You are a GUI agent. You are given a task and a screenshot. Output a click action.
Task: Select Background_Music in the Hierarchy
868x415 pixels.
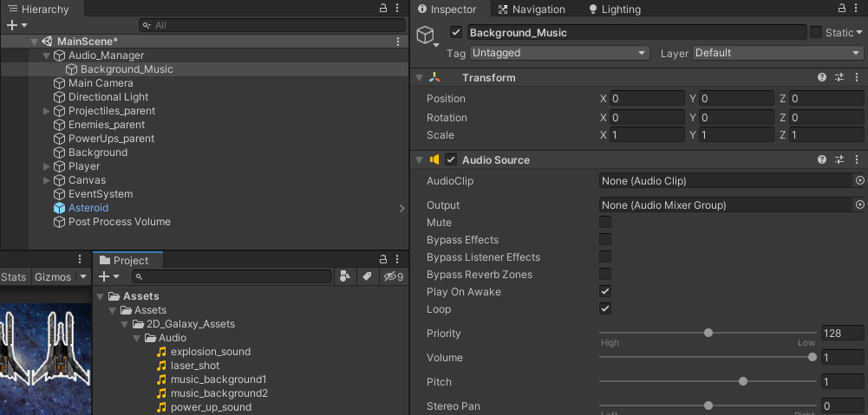(127, 69)
